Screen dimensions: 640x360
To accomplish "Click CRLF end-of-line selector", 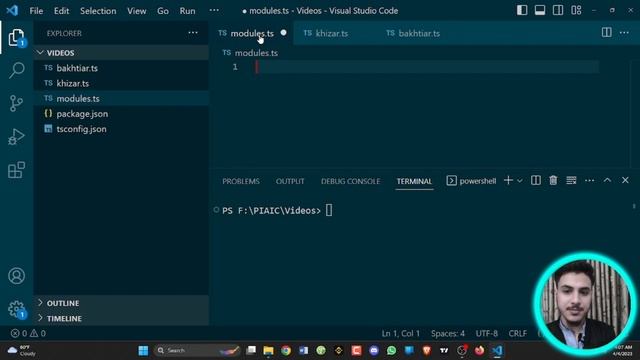I will [x=518, y=333].
